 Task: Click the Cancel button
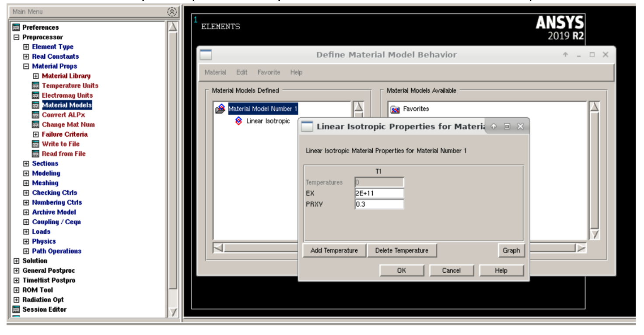[451, 271]
